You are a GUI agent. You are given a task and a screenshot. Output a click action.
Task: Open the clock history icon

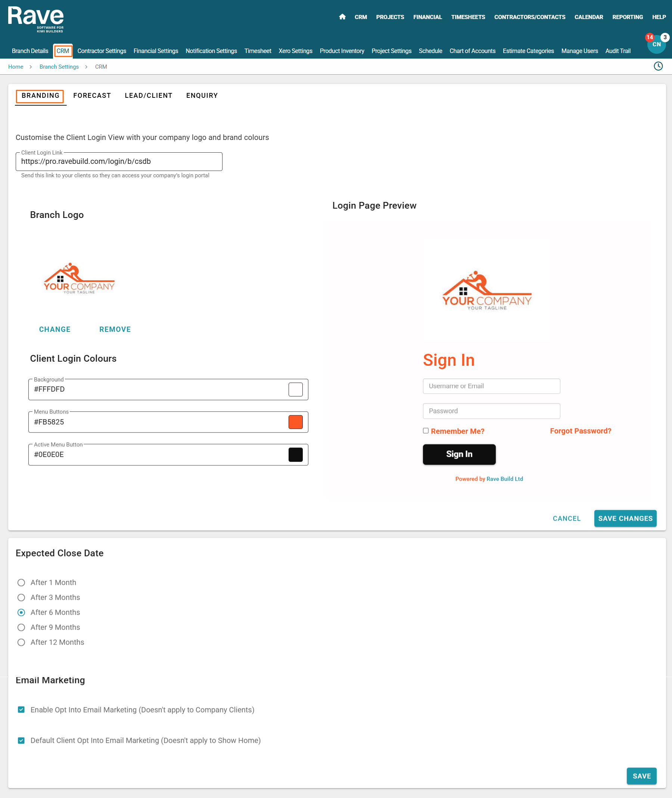(x=658, y=66)
